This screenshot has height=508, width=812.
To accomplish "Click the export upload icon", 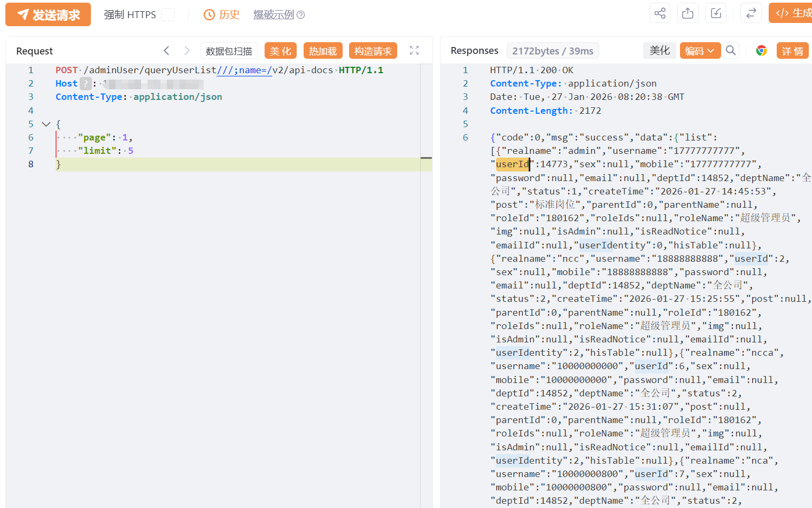I will pyautogui.click(x=688, y=13).
